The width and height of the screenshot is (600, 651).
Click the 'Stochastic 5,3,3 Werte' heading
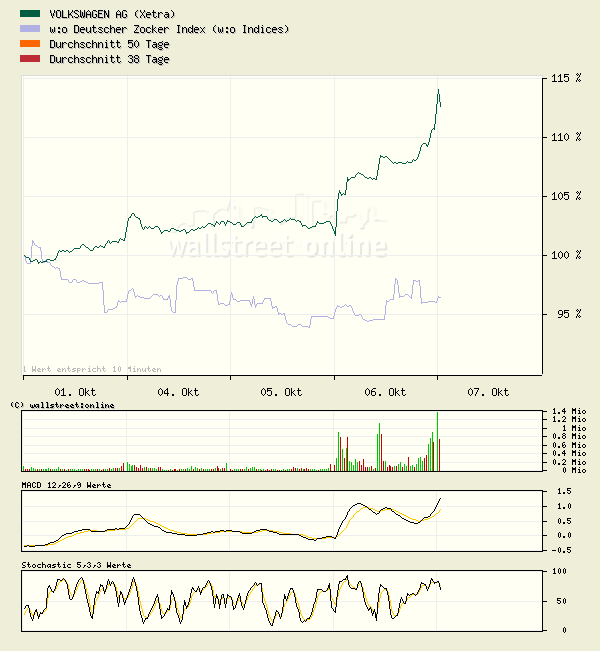(76, 565)
